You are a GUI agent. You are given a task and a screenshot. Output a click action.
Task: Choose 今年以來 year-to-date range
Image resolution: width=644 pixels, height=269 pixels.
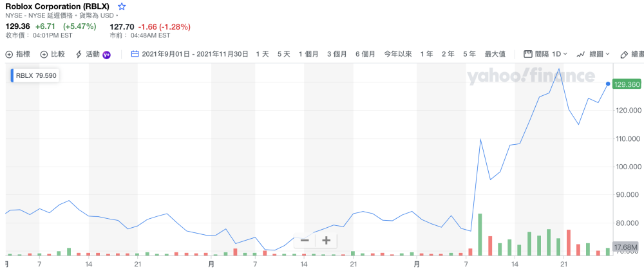click(x=398, y=54)
